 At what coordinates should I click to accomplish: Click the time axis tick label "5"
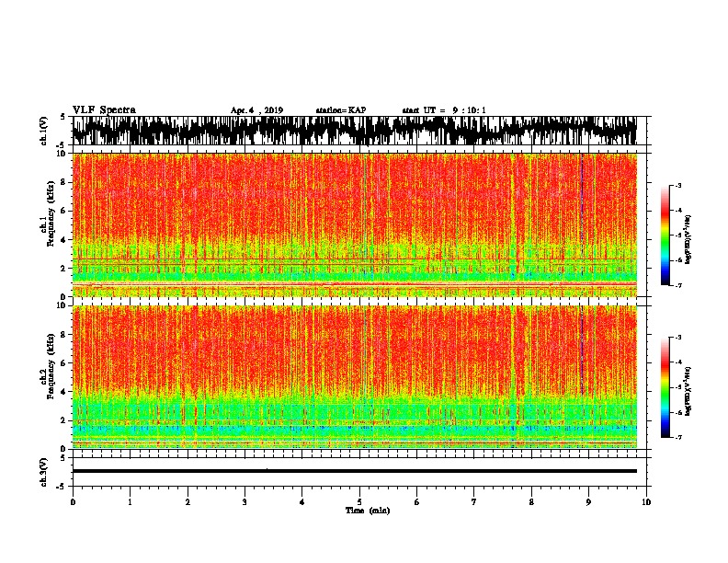pos(359,502)
